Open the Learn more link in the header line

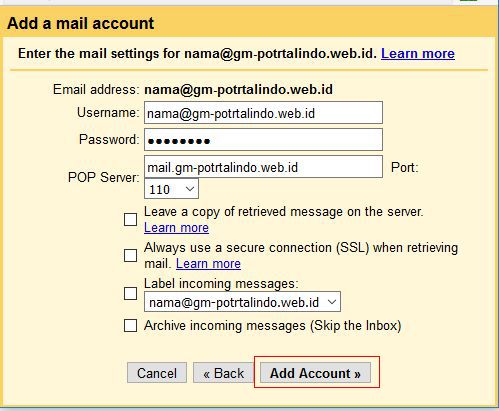tap(418, 54)
